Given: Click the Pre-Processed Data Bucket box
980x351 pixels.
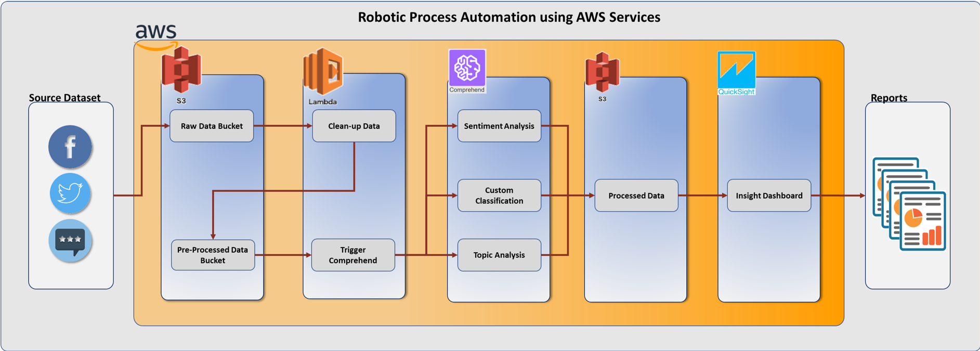Looking at the screenshot, I should [x=213, y=255].
